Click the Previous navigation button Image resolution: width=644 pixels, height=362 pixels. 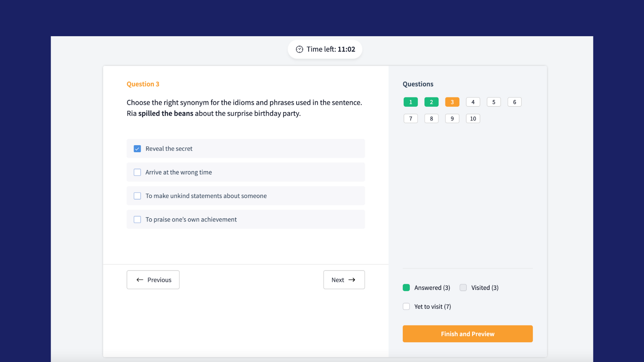(153, 279)
